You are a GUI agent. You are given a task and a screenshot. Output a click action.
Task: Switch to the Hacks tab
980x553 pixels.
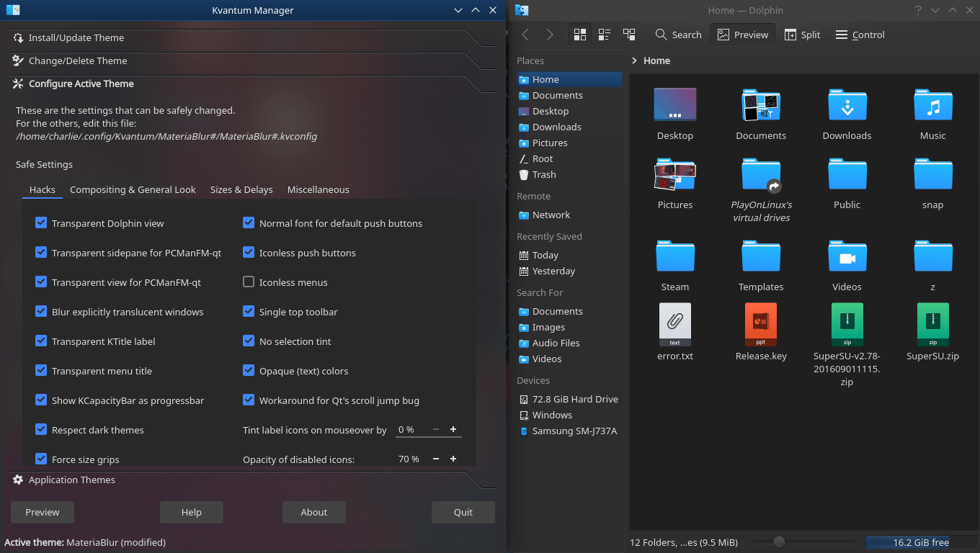click(x=43, y=189)
